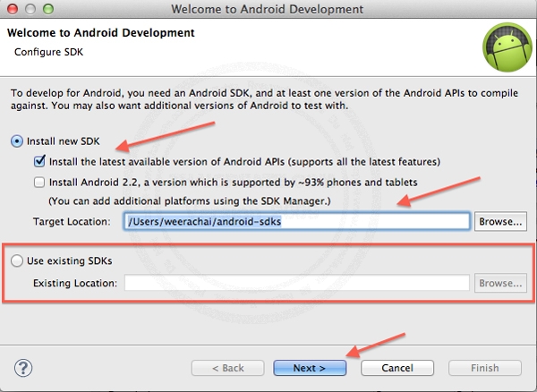Click the SDK Manager note text
The width and height of the screenshot is (537, 392).
pos(190,201)
